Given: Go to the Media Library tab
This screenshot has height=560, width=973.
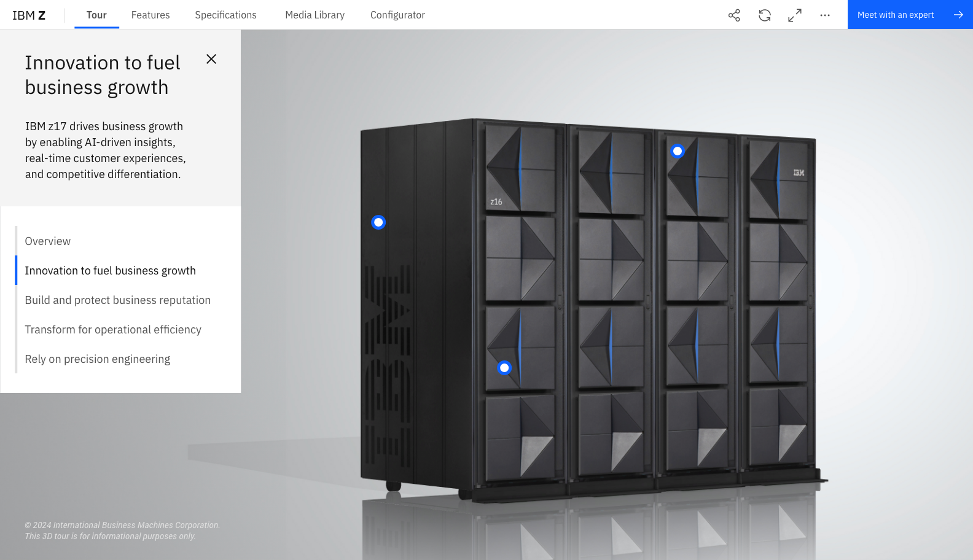Looking at the screenshot, I should coord(315,15).
